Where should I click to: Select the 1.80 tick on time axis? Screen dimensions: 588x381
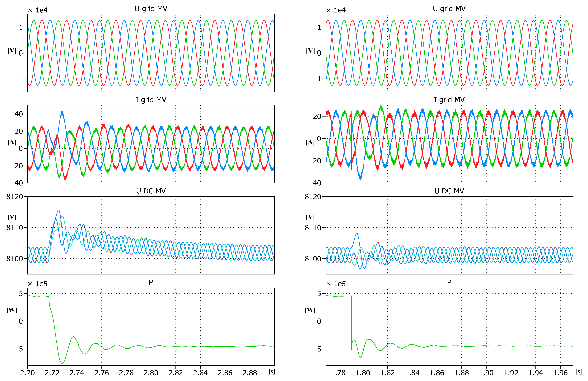363,373
